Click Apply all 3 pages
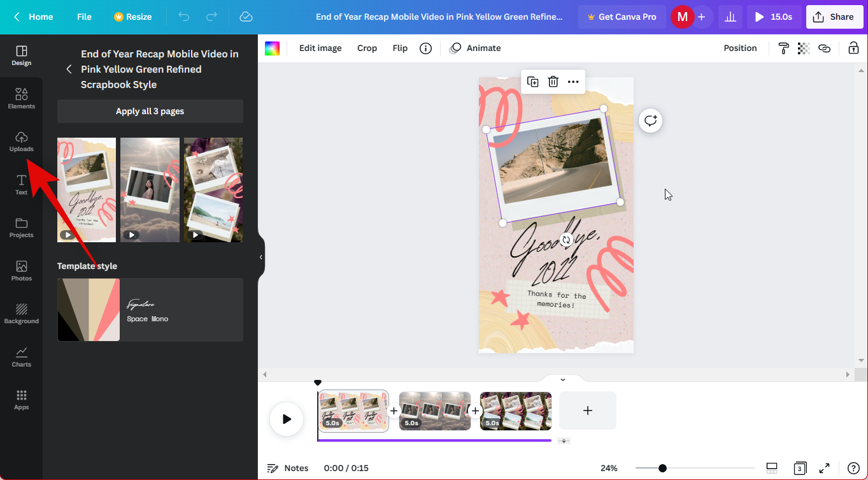The width and height of the screenshot is (868, 480). 150,111
